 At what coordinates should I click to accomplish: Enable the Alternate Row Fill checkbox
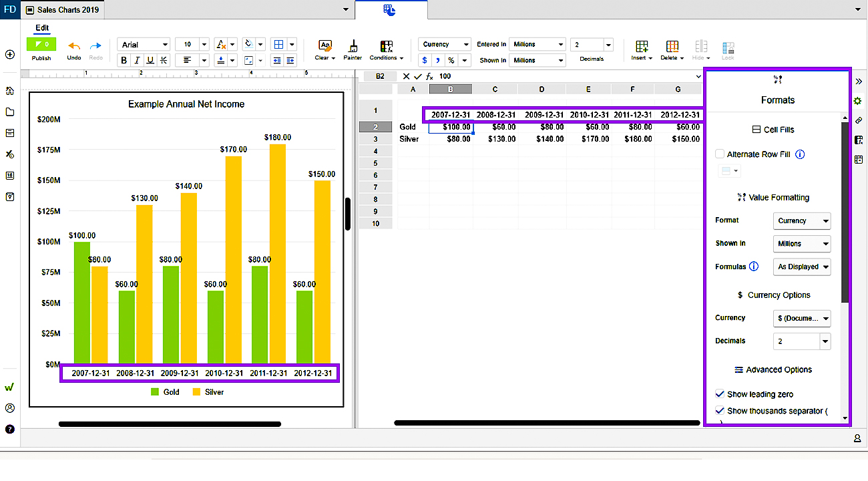(720, 154)
